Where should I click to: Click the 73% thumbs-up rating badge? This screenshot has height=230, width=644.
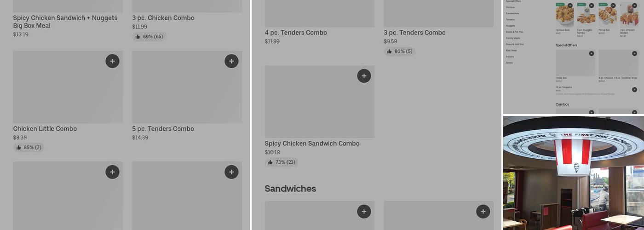click(x=282, y=162)
